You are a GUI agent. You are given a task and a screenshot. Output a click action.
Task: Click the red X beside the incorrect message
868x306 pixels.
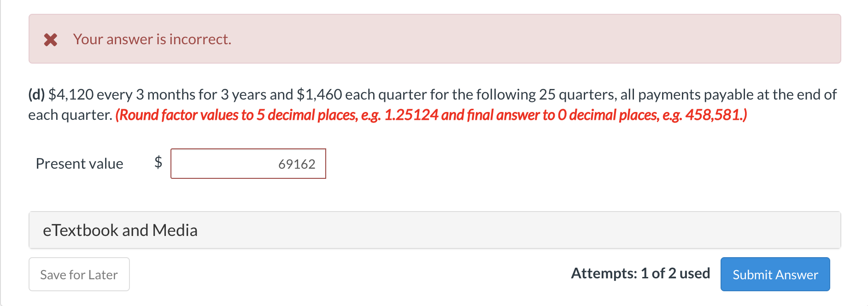point(51,39)
